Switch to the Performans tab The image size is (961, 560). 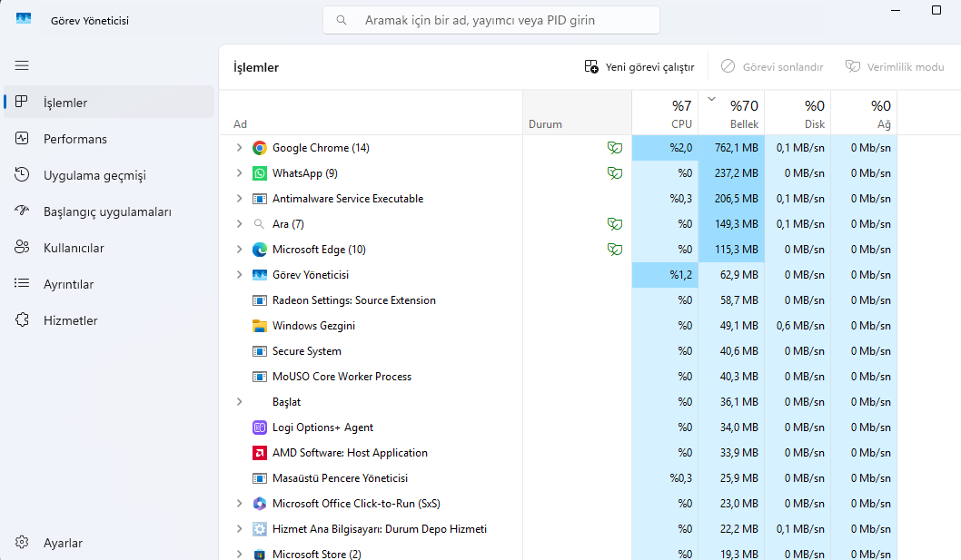(109, 139)
